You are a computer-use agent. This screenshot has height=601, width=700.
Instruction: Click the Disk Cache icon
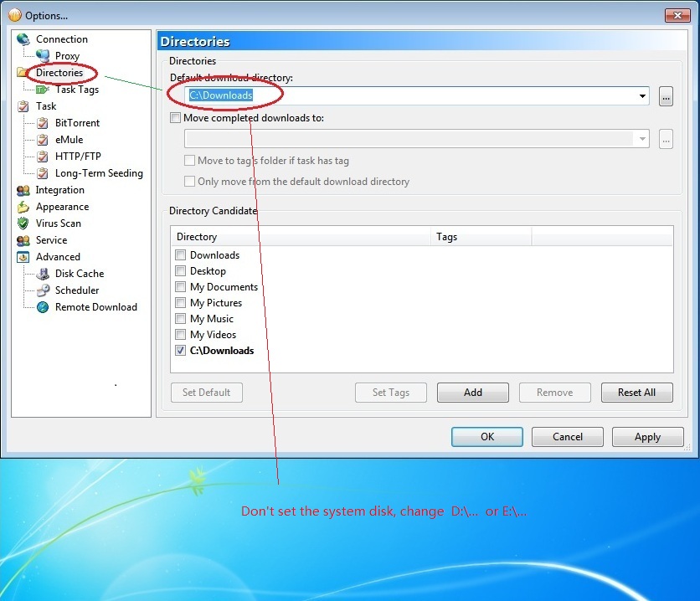[43, 274]
